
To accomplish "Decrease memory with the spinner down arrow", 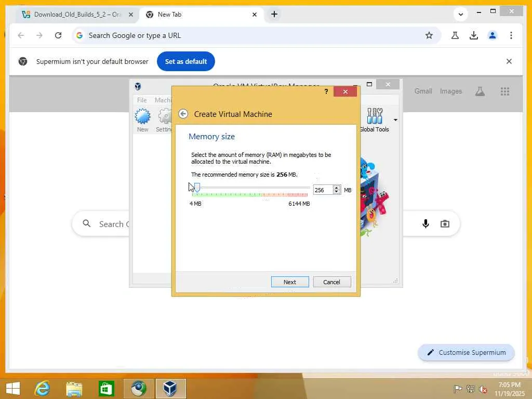I will (x=337, y=192).
